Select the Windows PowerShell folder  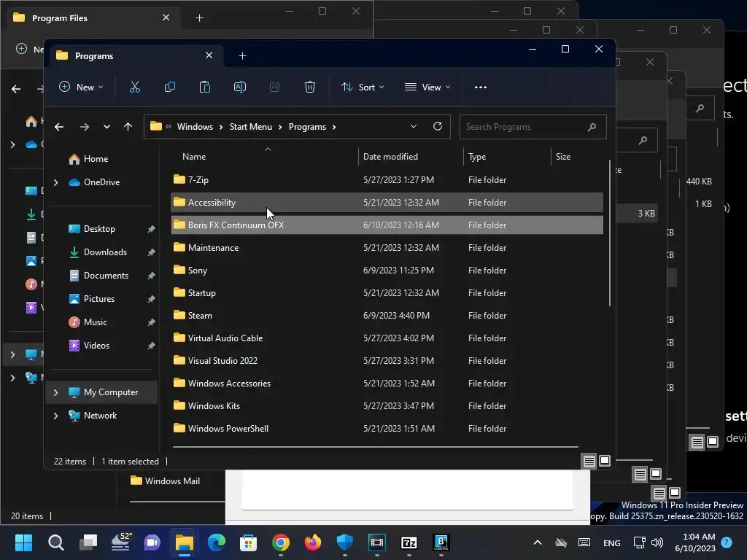(x=387, y=429)
